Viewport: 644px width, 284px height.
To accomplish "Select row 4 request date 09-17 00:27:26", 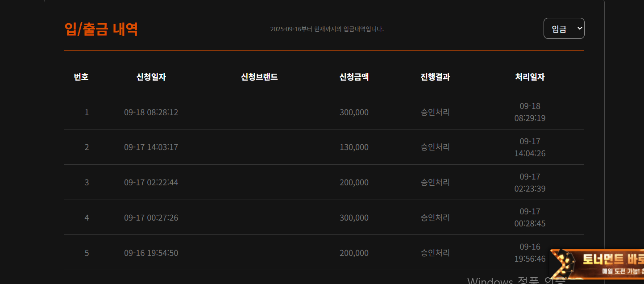I will point(151,217).
